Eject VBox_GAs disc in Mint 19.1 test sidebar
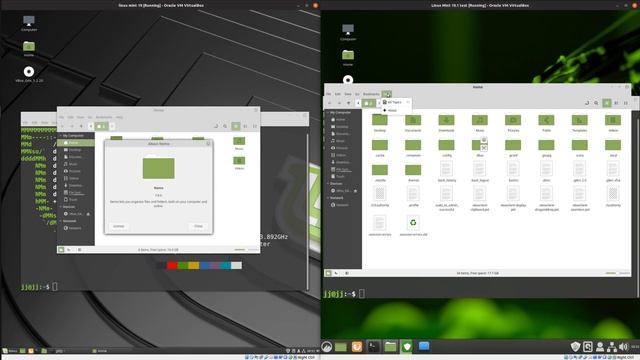 (x=356, y=191)
